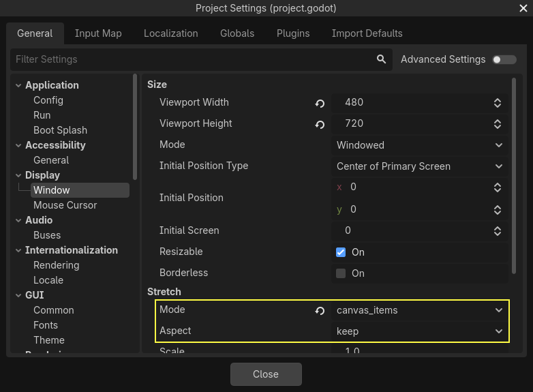This screenshot has width=533, height=392.
Task: Uncheck the Resizable checkbox
Action: [341, 252]
